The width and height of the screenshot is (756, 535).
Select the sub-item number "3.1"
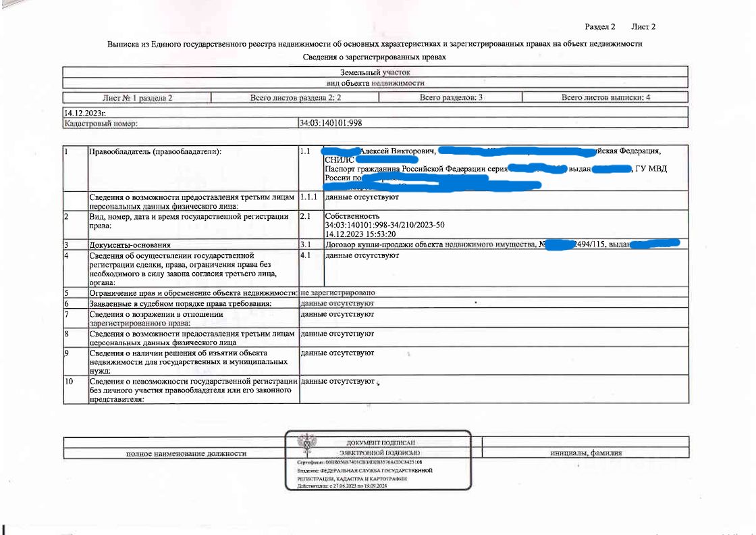coord(305,245)
